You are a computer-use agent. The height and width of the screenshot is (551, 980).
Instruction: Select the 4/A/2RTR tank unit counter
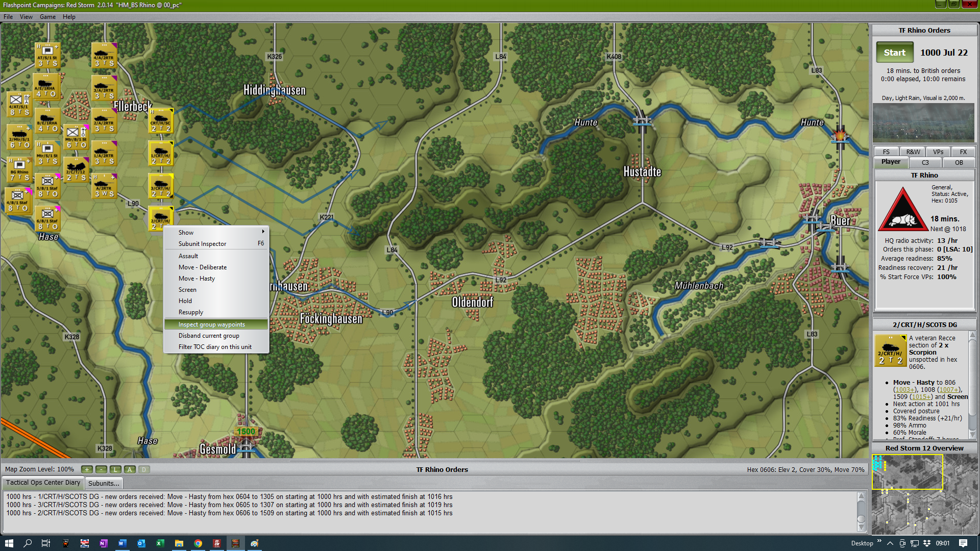point(104,56)
